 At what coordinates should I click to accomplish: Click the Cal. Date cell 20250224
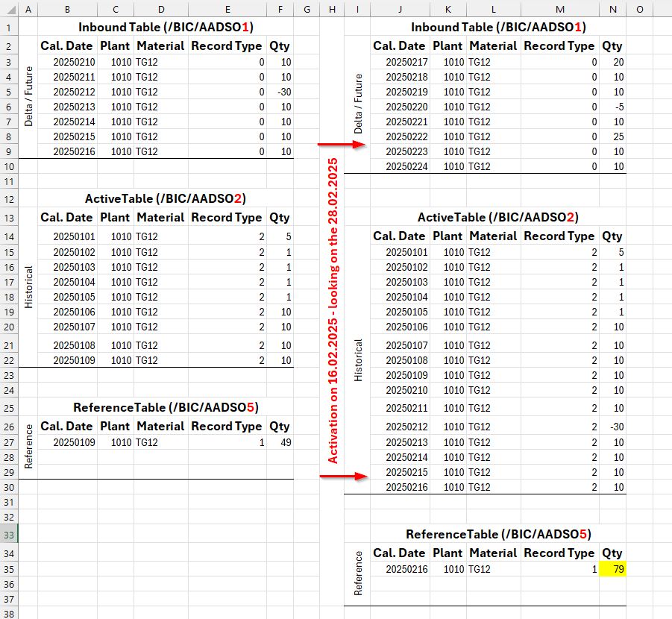[x=407, y=166]
